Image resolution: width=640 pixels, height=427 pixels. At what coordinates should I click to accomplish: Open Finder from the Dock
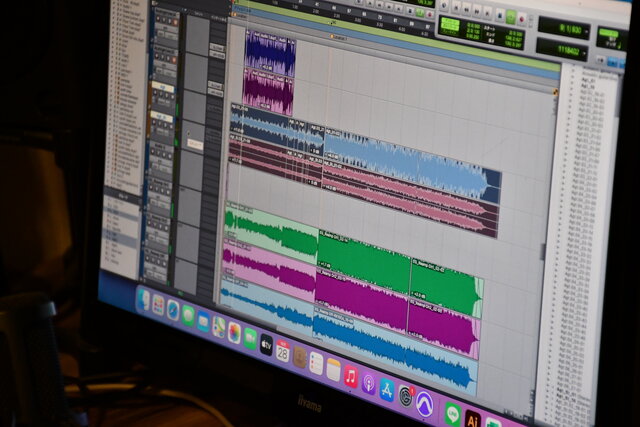click(x=144, y=299)
